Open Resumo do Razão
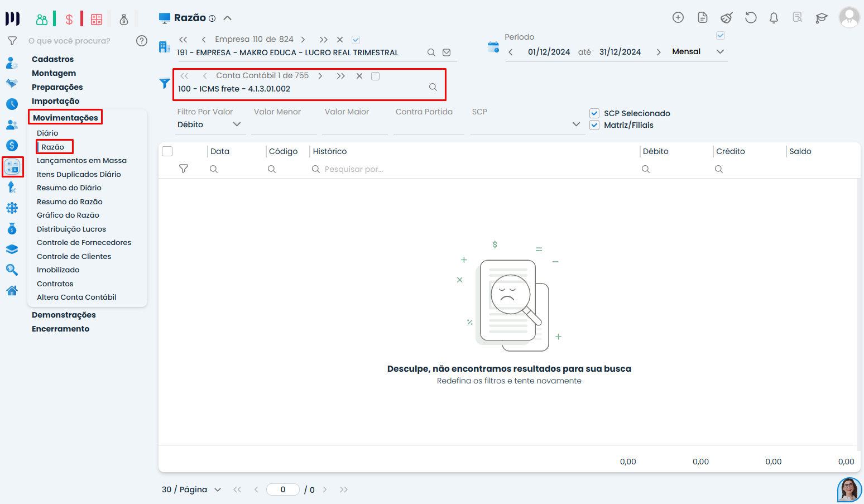This screenshot has height=504, width=864. [x=70, y=201]
